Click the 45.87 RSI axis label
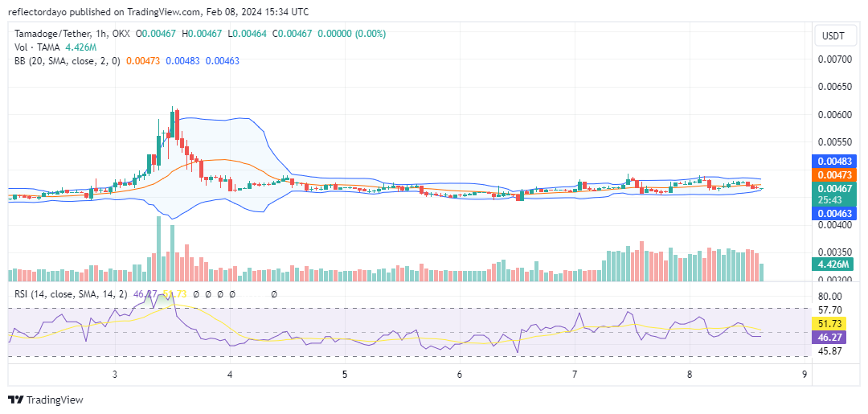 point(829,351)
